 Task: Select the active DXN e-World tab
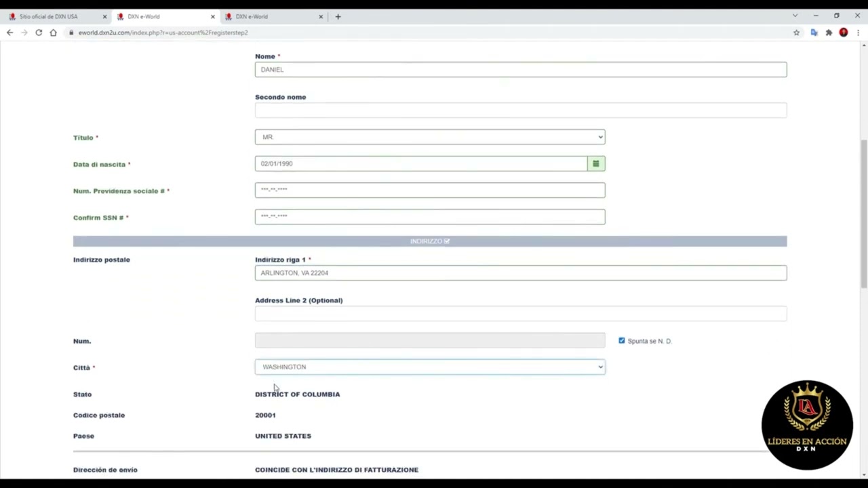[166, 16]
